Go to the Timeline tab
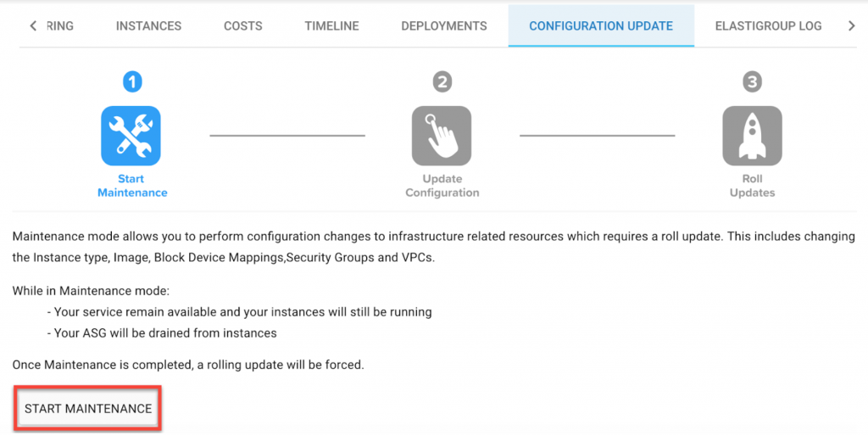The image size is (868, 435). click(331, 26)
